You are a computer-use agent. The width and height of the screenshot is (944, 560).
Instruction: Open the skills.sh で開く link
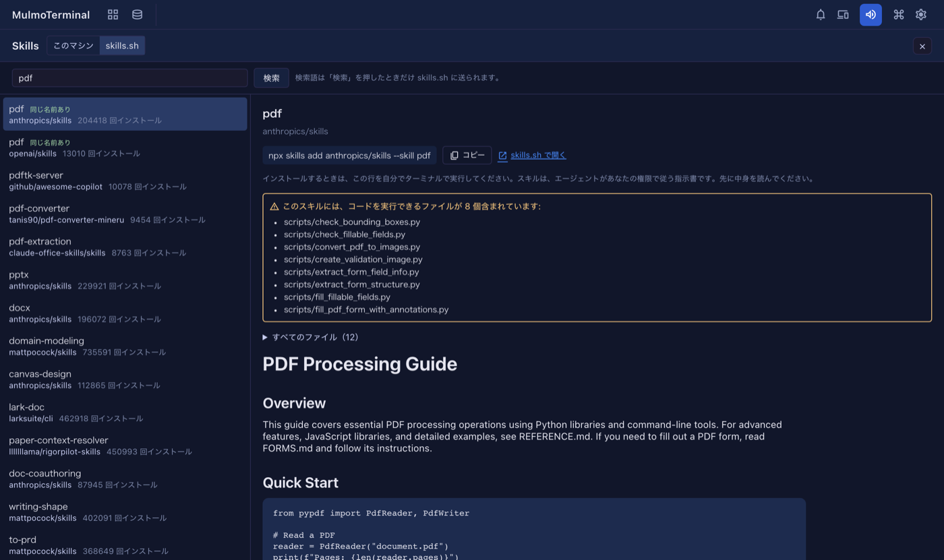pos(532,156)
